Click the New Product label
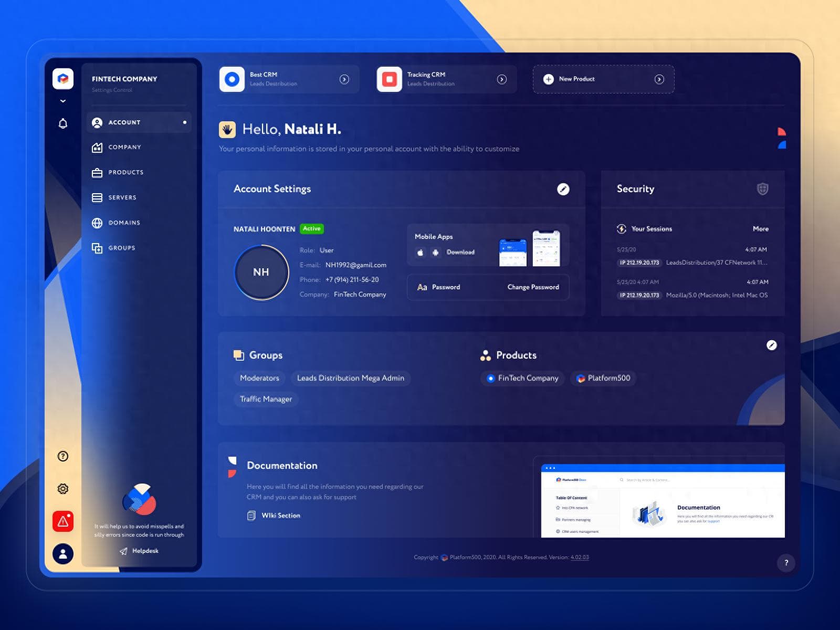 [x=576, y=79]
